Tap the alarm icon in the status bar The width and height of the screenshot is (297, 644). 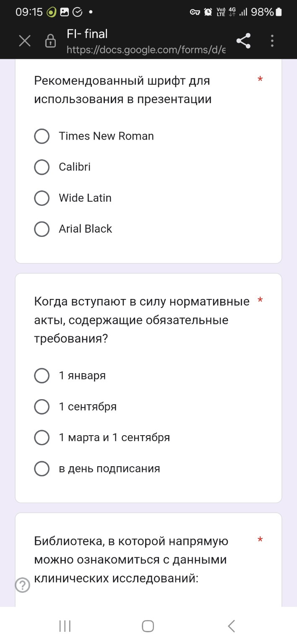(208, 13)
